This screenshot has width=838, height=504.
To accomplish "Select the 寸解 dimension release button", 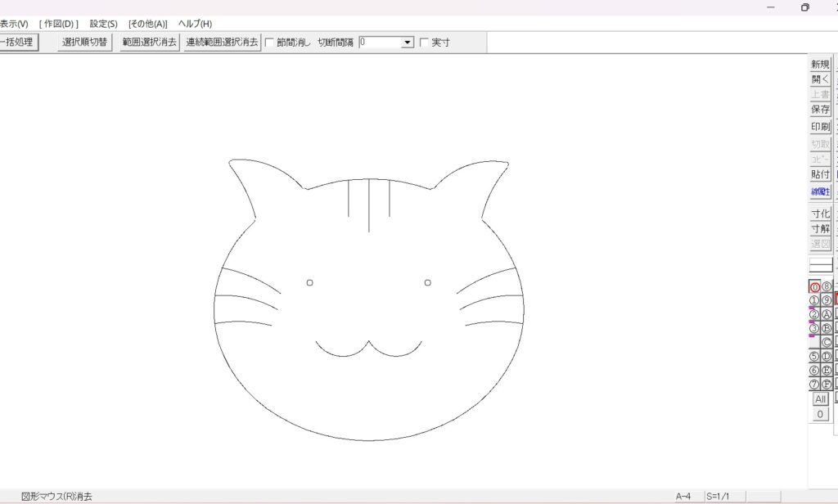I will [820, 228].
